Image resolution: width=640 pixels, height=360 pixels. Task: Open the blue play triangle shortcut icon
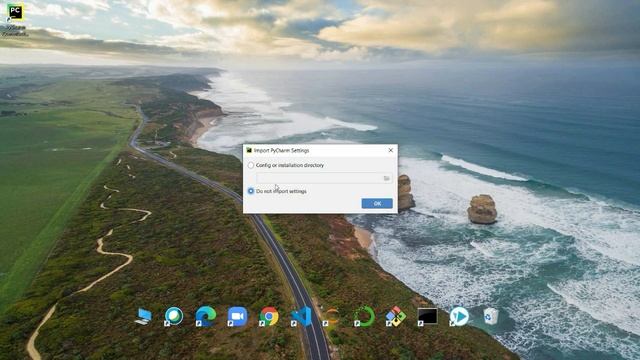point(459,316)
